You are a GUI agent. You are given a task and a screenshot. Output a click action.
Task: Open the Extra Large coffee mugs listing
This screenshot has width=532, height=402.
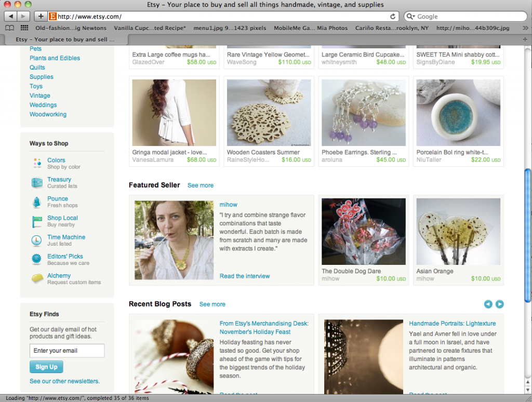tap(171, 55)
